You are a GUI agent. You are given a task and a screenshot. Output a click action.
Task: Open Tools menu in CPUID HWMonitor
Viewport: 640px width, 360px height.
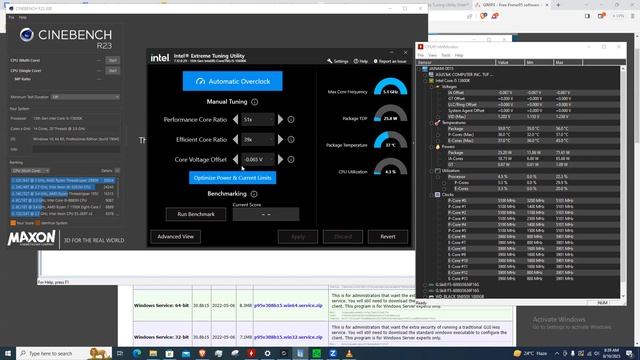coord(446,55)
